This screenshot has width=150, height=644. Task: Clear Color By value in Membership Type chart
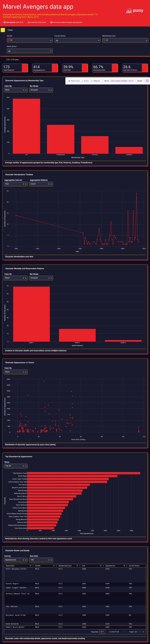point(24,90)
